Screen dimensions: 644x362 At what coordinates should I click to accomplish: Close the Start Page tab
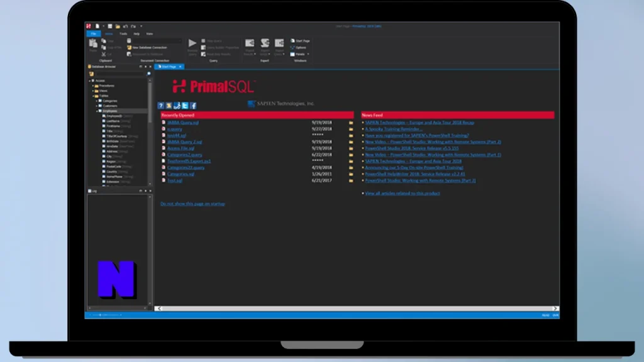point(180,67)
